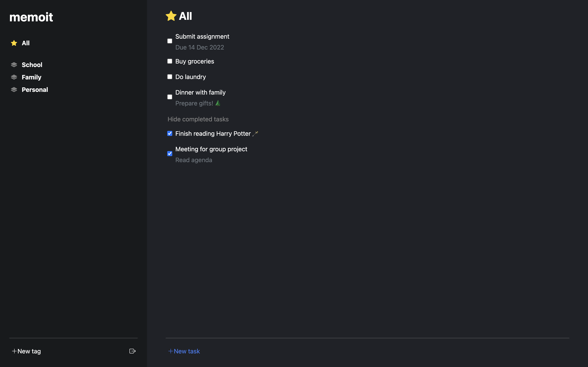Uncheck Finish reading Harry Potter task

point(170,134)
